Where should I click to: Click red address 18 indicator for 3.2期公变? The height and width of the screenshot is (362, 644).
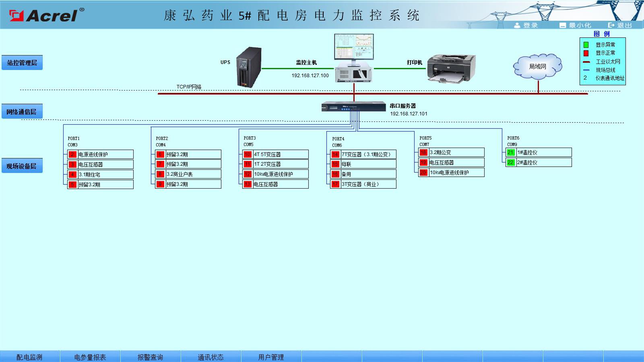[423, 152]
